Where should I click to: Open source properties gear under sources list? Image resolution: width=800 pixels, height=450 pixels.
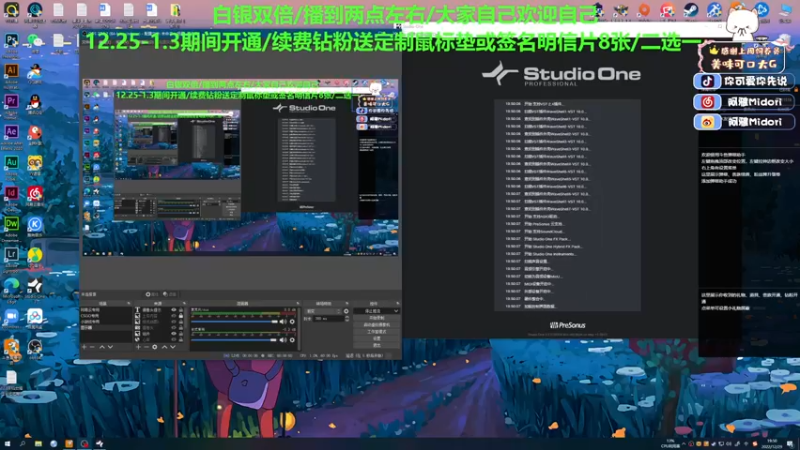coord(155,347)
